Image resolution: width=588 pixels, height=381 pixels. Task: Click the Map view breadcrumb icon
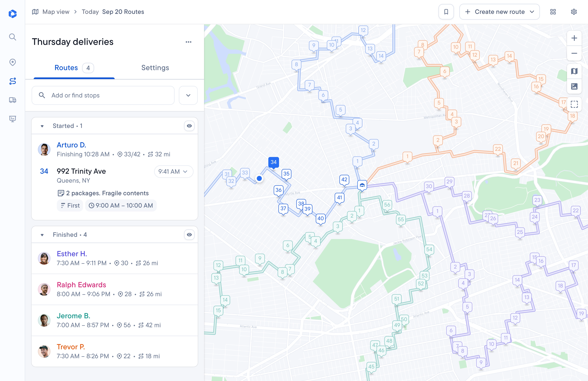click(35, 12)
